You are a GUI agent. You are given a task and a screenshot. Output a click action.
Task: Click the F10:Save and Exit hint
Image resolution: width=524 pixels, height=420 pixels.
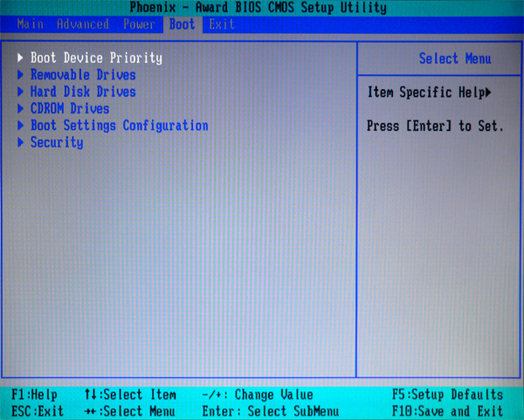tap(447, 410)
